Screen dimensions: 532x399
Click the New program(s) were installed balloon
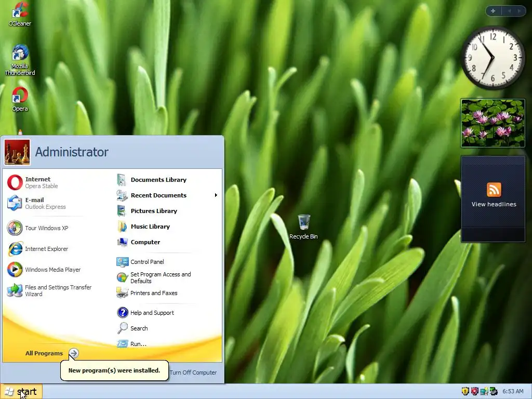point(114,370)
